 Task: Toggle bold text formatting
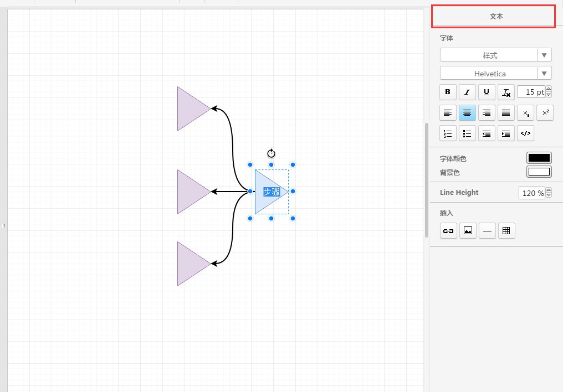(x=448, y=92)
